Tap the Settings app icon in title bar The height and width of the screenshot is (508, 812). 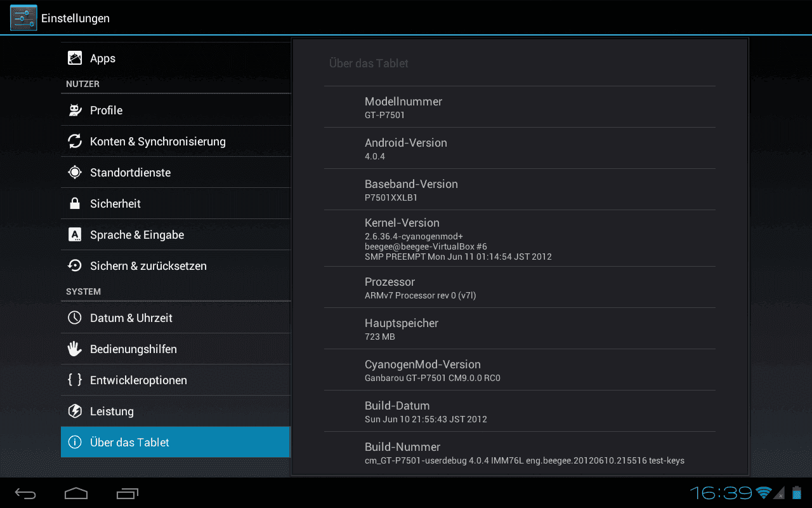[x=23, y=18]
